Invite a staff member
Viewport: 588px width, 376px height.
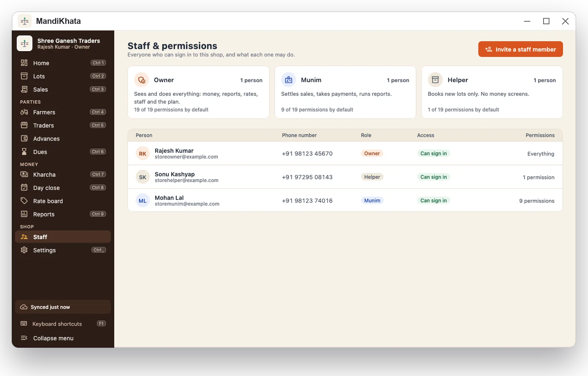pos(520,49)
